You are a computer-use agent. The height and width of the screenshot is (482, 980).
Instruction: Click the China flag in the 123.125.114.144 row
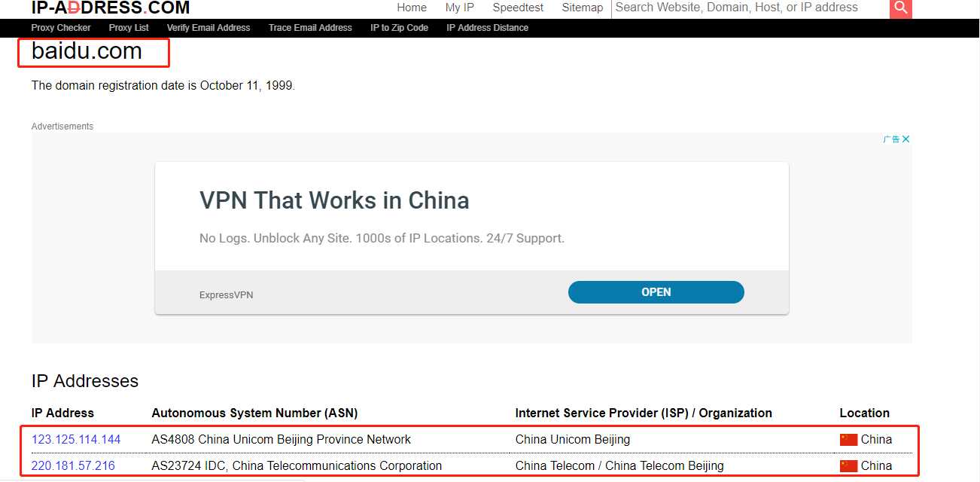click(x=849, y=440)
